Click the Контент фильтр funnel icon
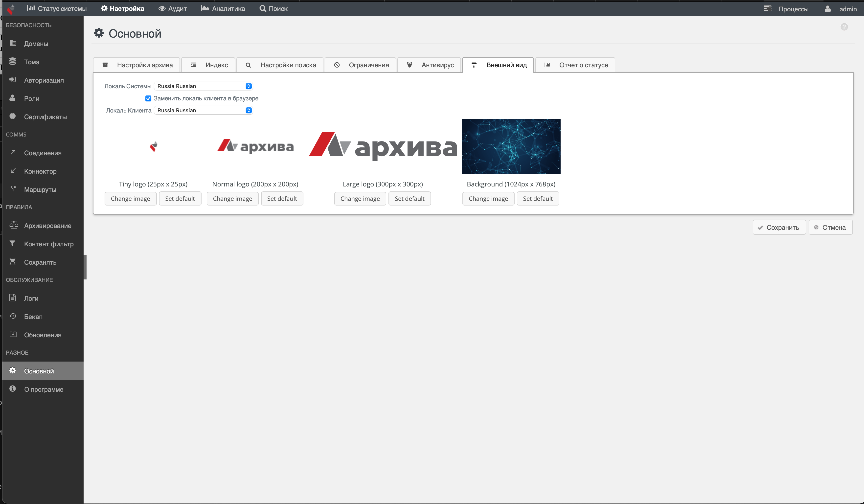864x504 pixels. tap(12, 243)
